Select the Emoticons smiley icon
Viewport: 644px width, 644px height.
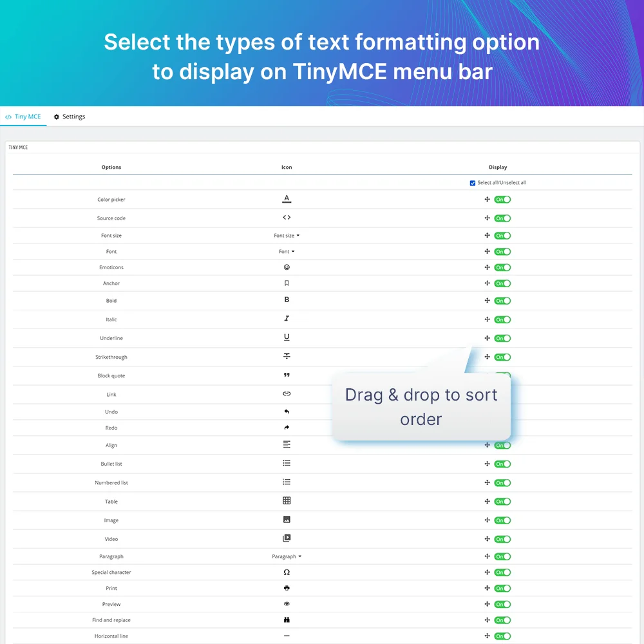287,266
